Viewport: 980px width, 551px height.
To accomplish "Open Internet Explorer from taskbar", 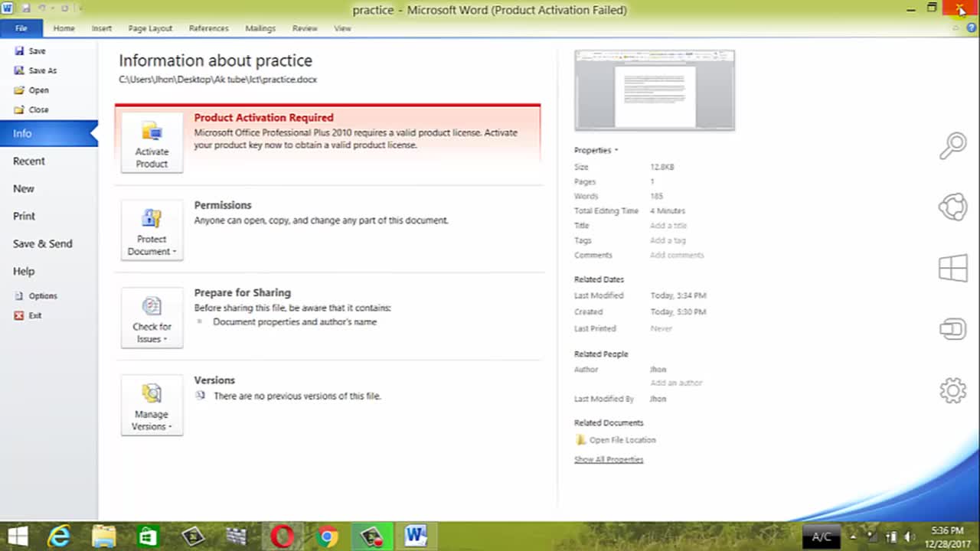I will (59, 536).
